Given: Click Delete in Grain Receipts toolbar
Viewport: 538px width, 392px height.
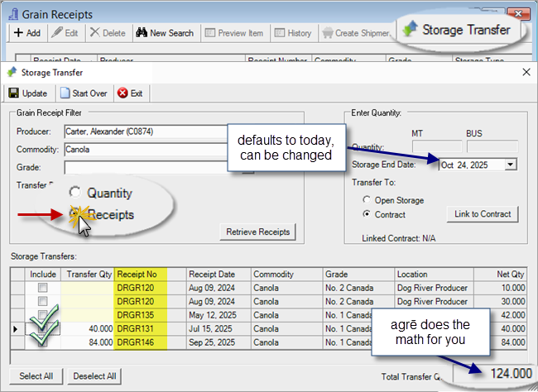Looking at the screenshot, I should click(x=108, y=33).
